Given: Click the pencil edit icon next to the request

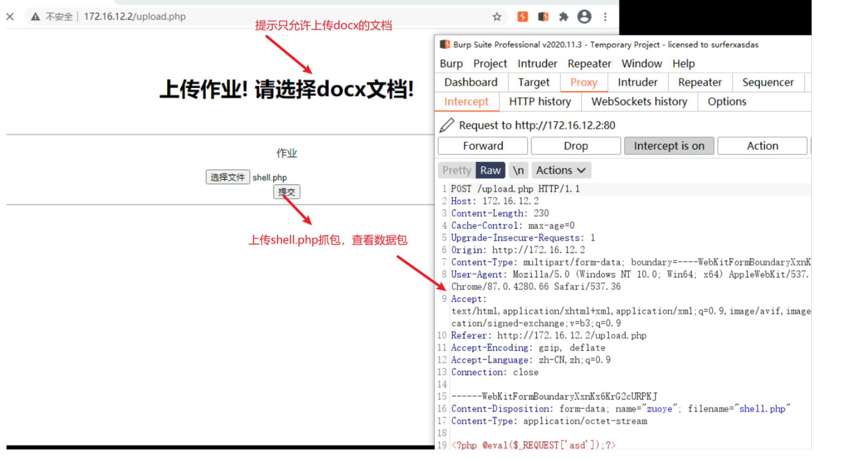Looking at the screenshot, I should [446, 125].
